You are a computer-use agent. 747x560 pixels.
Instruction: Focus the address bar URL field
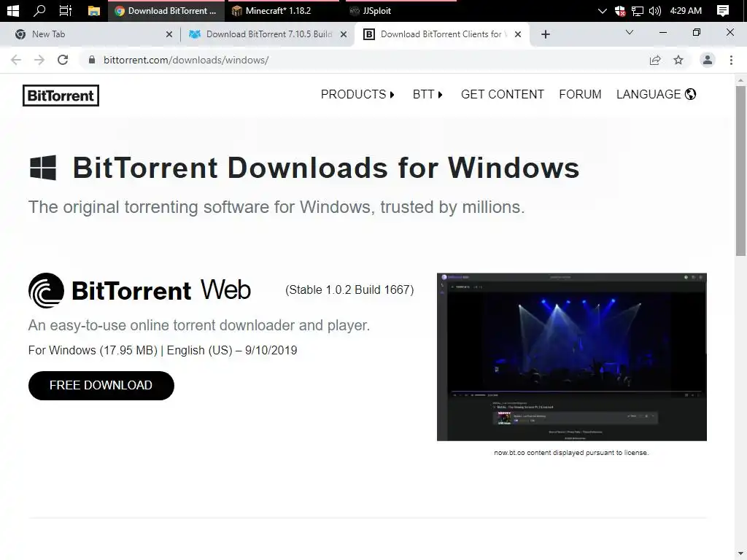point(371,60)
